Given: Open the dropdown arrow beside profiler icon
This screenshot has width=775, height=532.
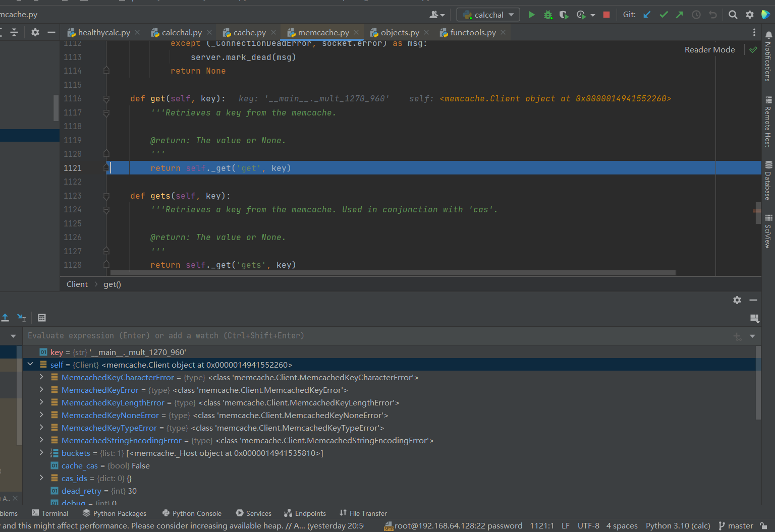Looking at the screenshot, I should tap(593, 15).
